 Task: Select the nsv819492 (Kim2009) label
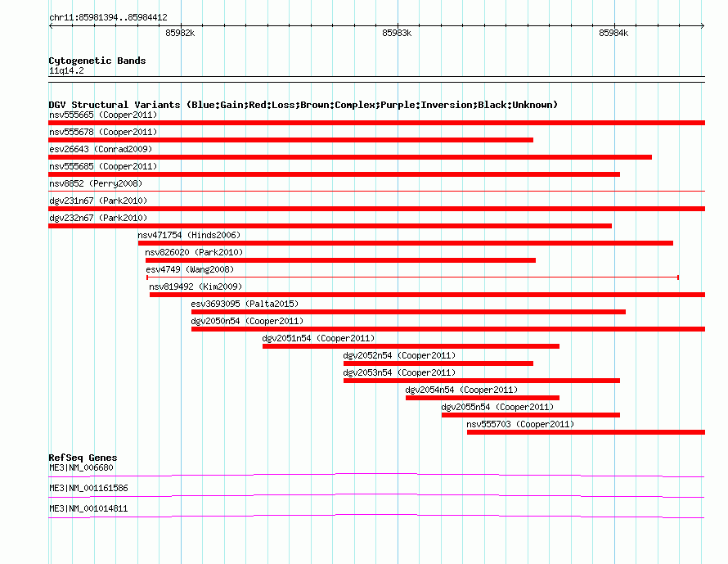tap(195, 287)
